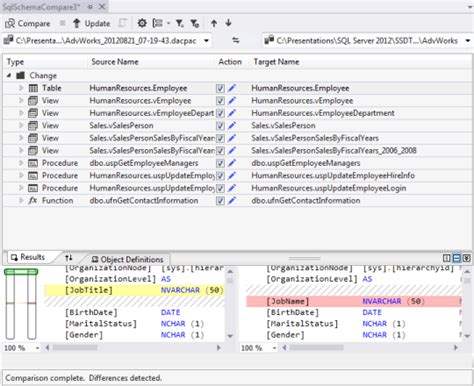This screenshot has width=474, height=386.
Task: Uncheck the HumanResources.vEmployee action checkbox
Action: [220, 101]
